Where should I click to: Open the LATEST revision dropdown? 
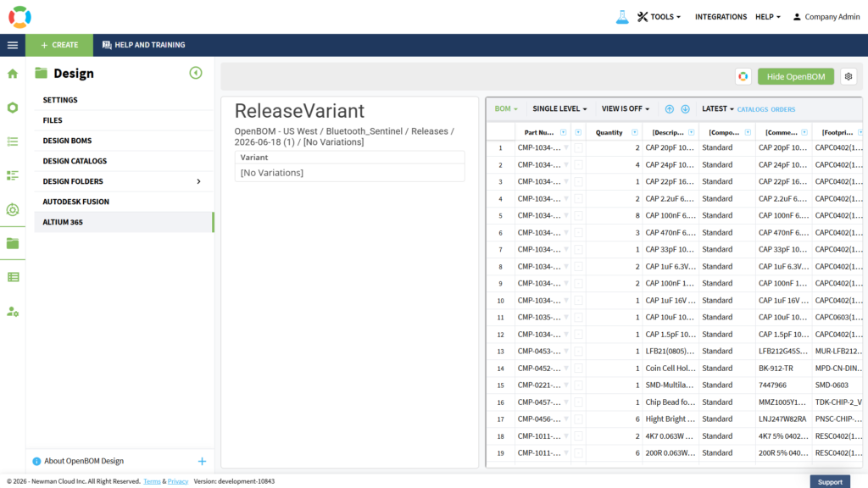[x=717, y=109]
